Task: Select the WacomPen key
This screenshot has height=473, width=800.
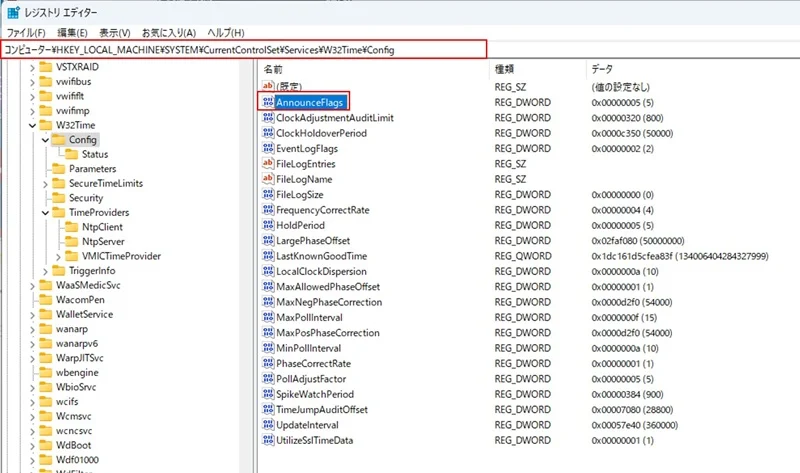Action: click(80, 300)
